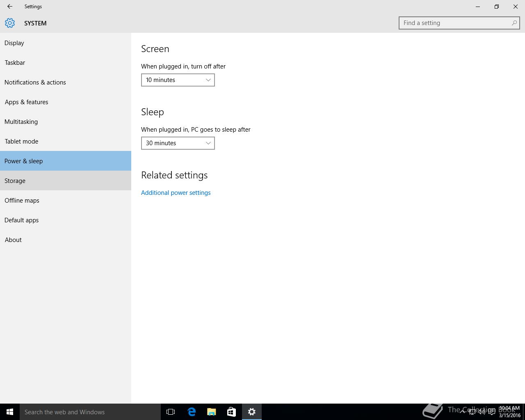This screenshot has height=420, width=525.
Task: Click the volume speaker tray icon
Action: click(x=482, y=412)
